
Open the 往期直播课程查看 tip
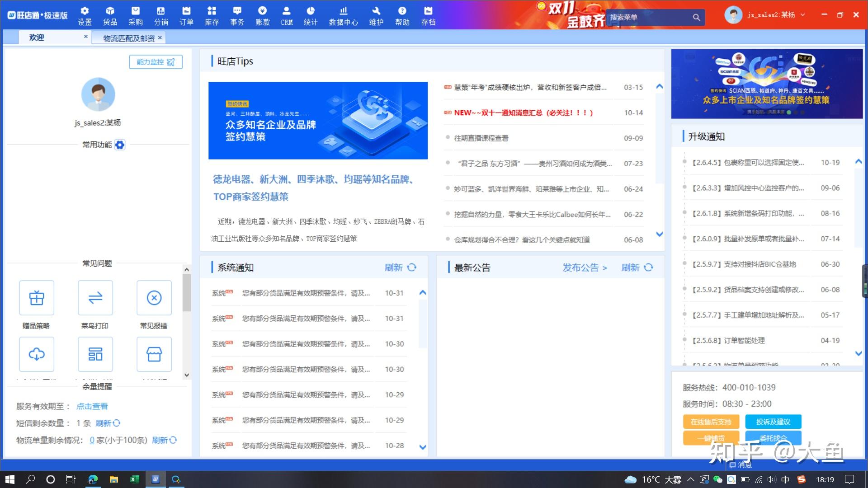point(481,138)
